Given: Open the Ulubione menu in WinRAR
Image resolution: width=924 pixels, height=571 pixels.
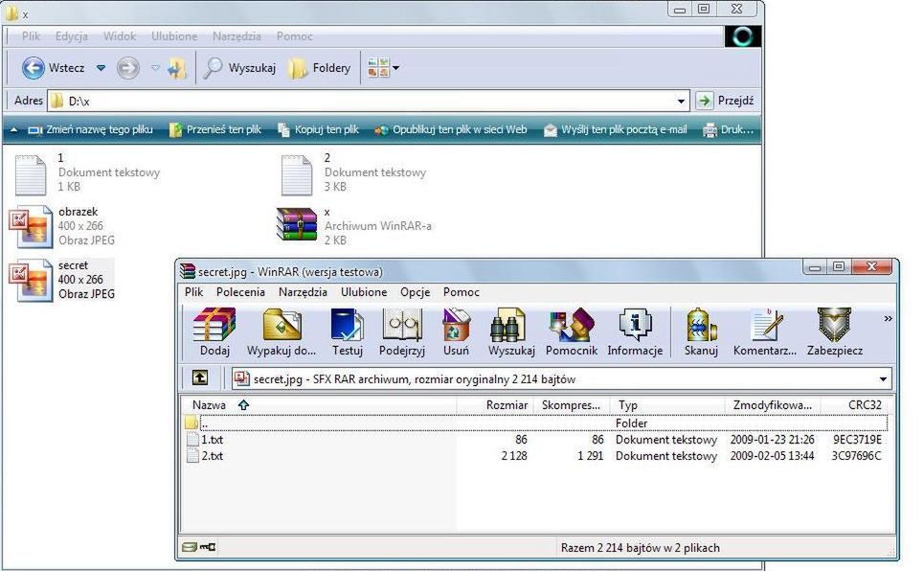Looking at the screenshot, I should click(x=364, y=292).
